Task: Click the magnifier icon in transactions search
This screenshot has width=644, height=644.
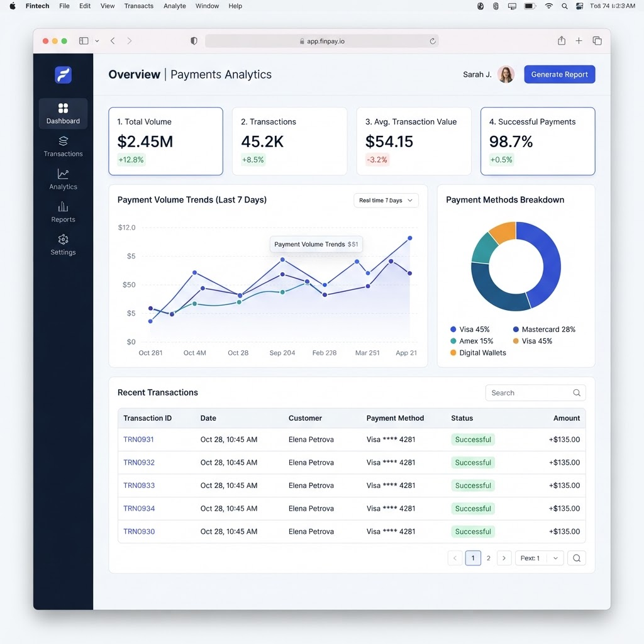Action: [577, 392]
